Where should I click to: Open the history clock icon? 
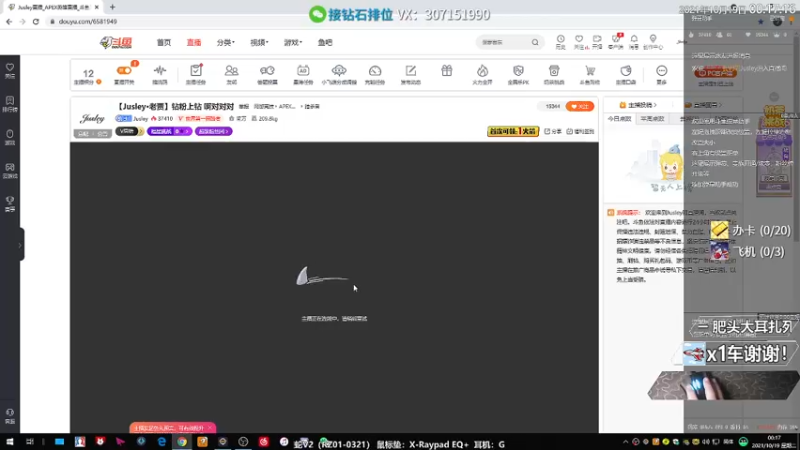560,42
